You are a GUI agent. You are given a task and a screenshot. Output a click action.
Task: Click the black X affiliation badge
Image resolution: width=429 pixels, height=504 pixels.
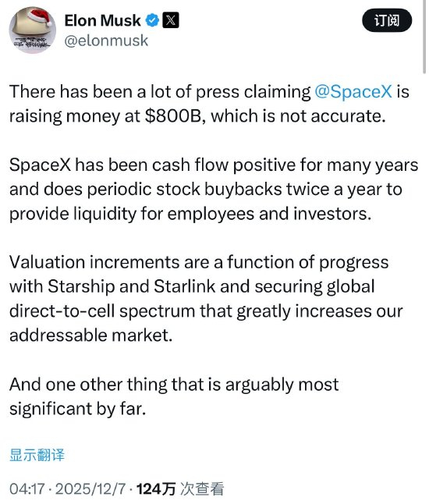click(x=171, y=20)
